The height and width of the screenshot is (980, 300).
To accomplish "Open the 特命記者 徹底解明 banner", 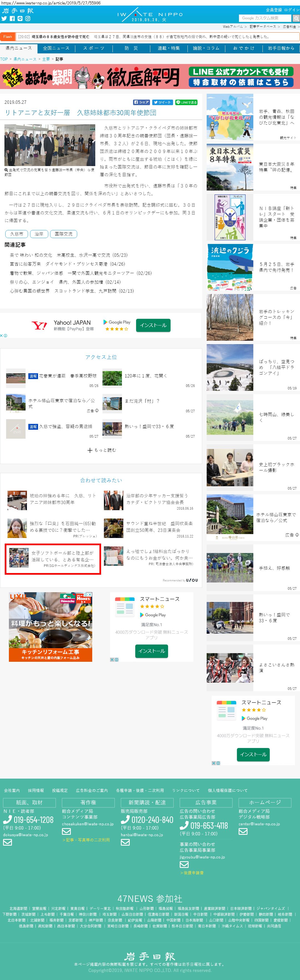I will pyautogui.click(x=150, y=76).
